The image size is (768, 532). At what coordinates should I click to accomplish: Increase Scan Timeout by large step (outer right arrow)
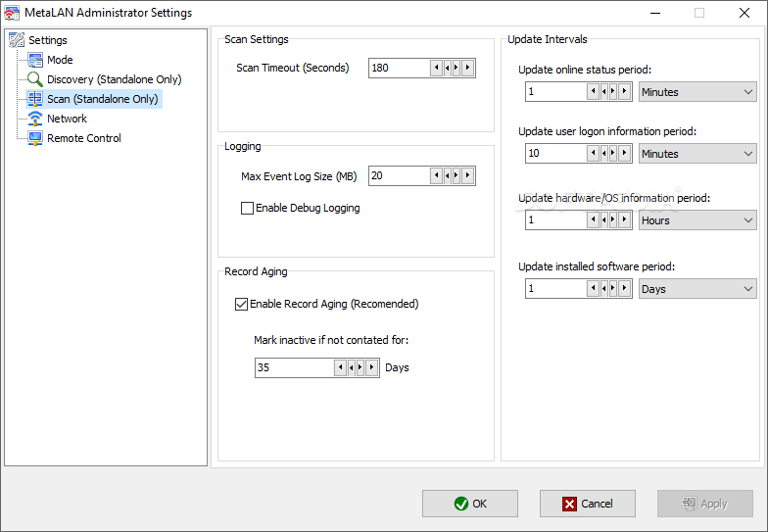(x=468, y=68)
